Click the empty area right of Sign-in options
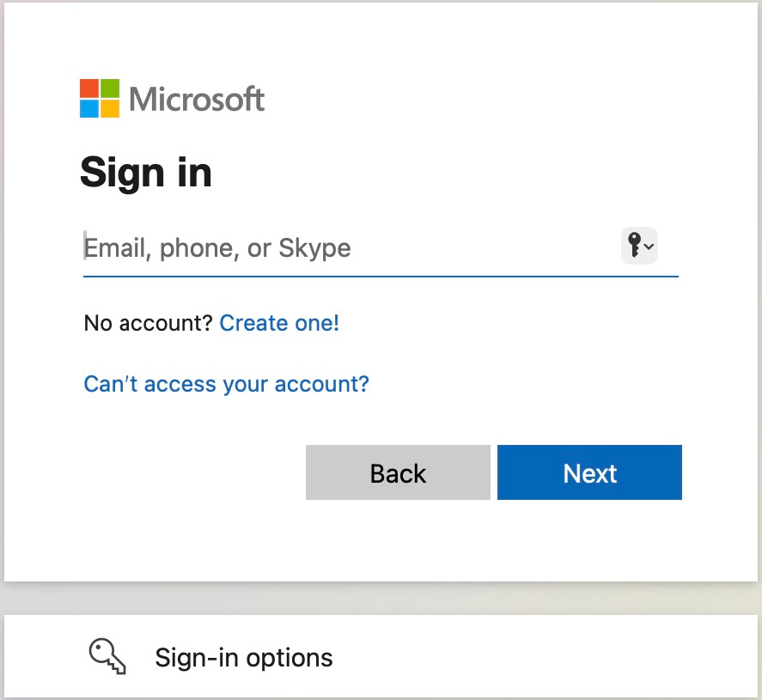 pos(545,657)
